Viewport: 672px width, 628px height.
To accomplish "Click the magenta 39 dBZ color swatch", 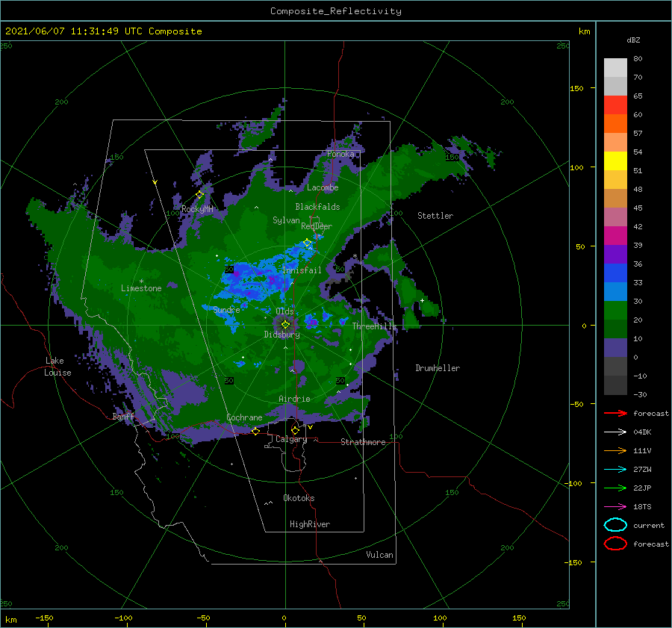I will [615, 236].
